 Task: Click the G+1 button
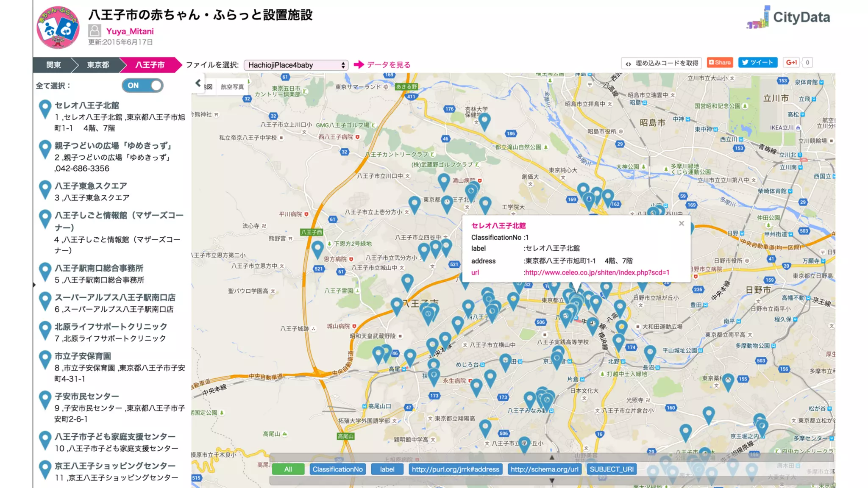pyautogui.click(x=791, y=63)
